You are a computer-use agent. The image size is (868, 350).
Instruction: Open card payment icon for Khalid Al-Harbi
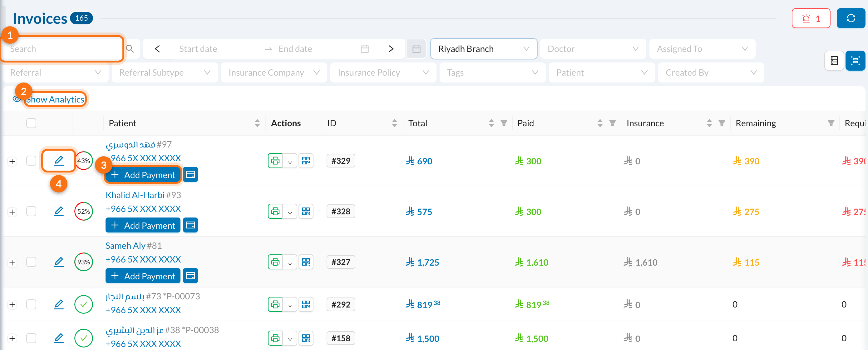[x=190, y=225]
